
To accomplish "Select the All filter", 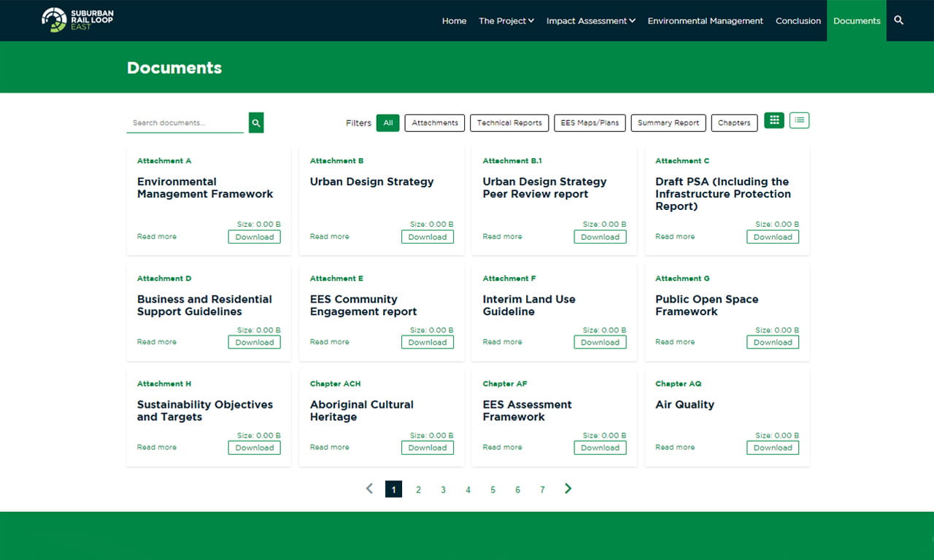I will coord(388,122).
